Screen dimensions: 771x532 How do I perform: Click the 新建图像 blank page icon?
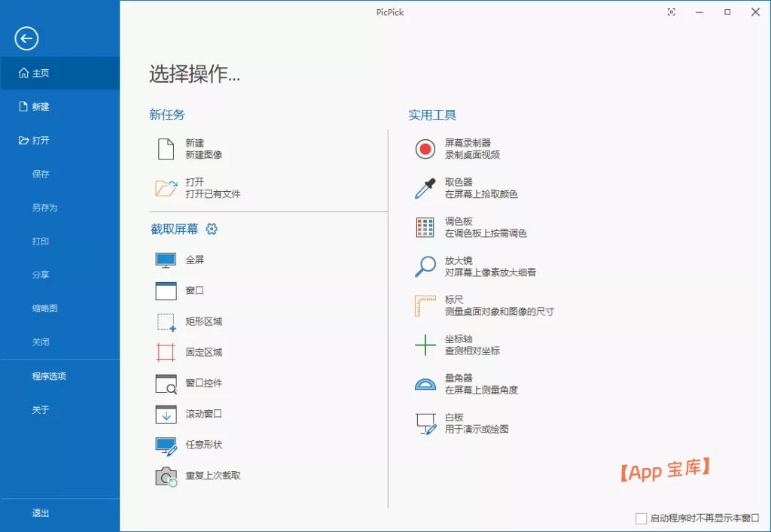[x=166, y=149]
